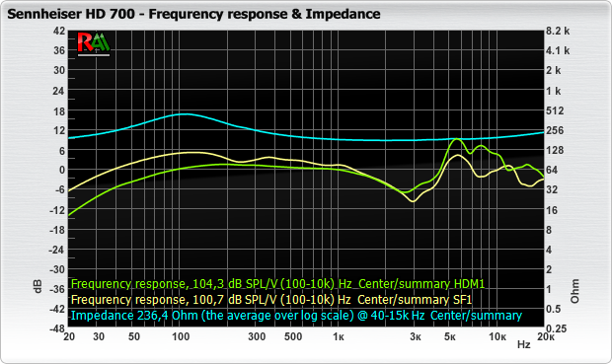612x364 pixels.
Task: Click the '-30' label on the dB axis
Action: point(57,269)
